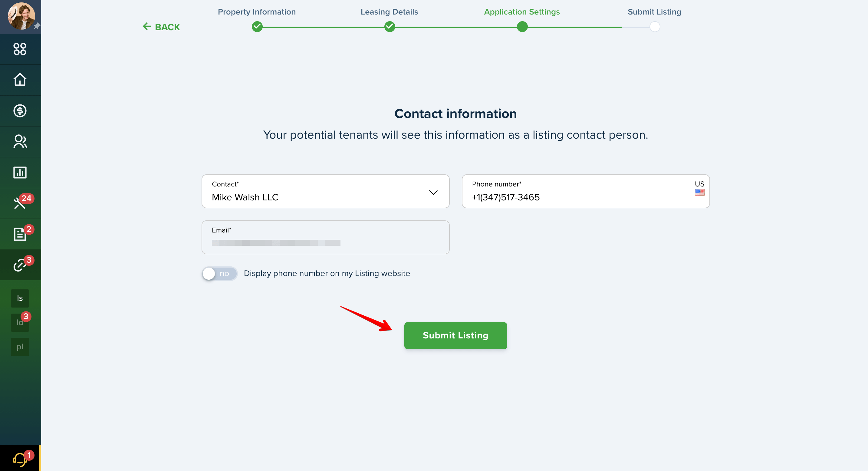Open the listings link icon with 3 badge
This screenshot has width=868, height=471.
click(x=21, y=265)
